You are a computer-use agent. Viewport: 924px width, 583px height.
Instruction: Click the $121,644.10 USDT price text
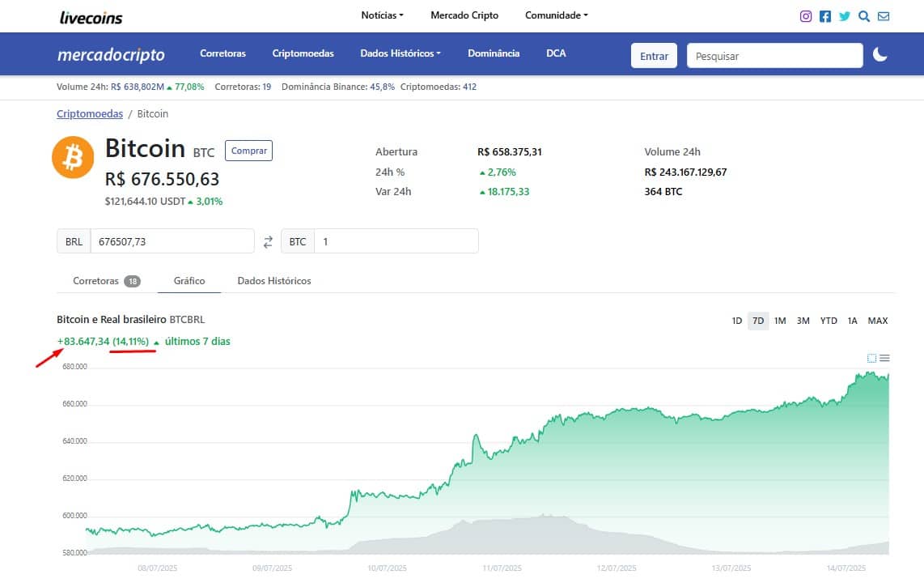[145, 202]
